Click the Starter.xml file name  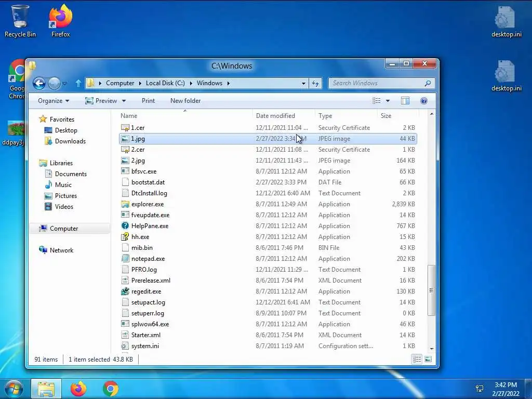(x=146, y=335)
